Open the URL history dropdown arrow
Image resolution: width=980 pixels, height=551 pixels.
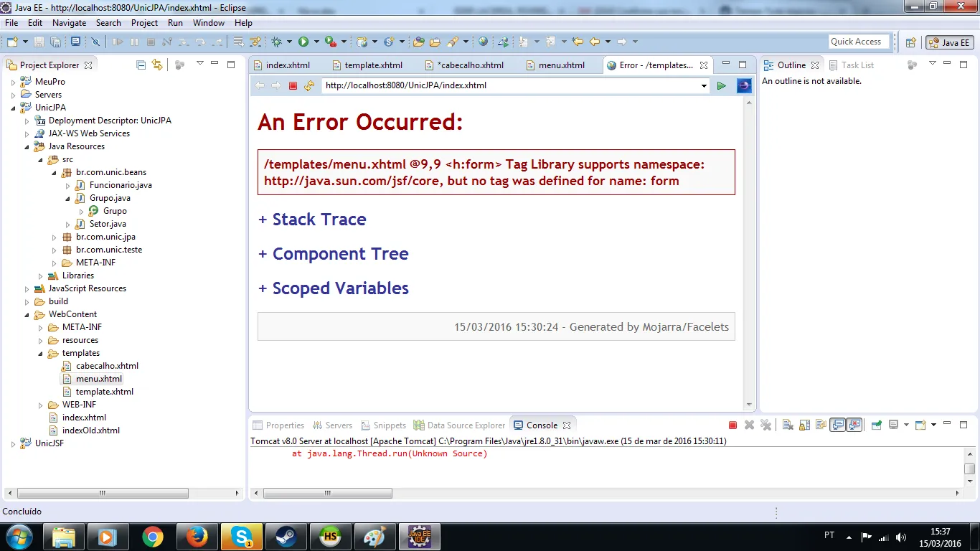704,86
